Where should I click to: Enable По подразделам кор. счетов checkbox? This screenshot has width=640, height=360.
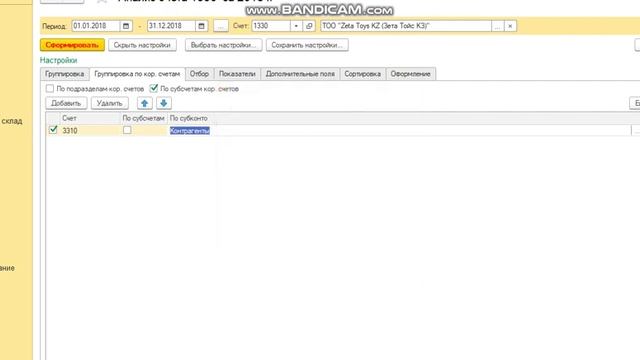pos(50,89)
